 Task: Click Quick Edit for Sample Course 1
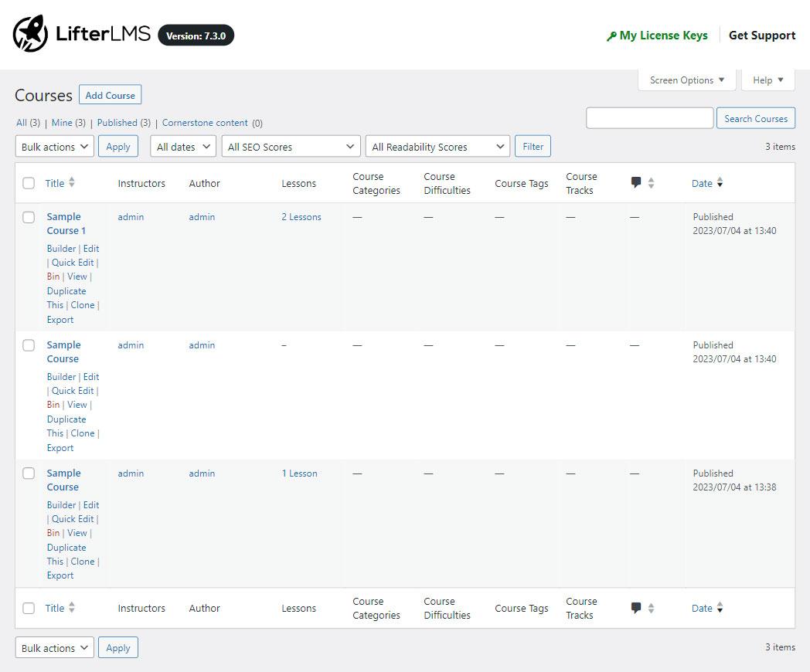[73, 263]
